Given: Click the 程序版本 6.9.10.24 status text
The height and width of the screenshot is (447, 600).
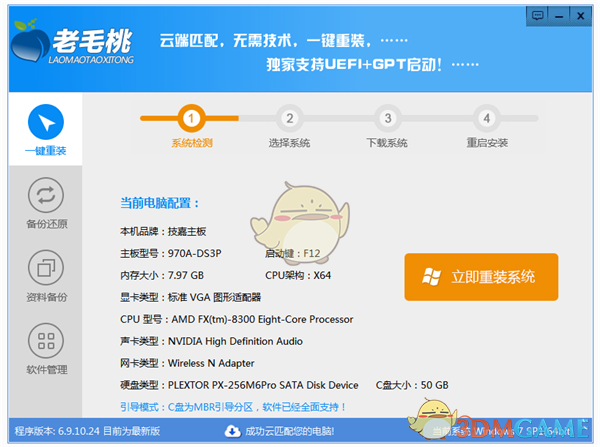Looking at the screenshot, I should coord(87,431).
